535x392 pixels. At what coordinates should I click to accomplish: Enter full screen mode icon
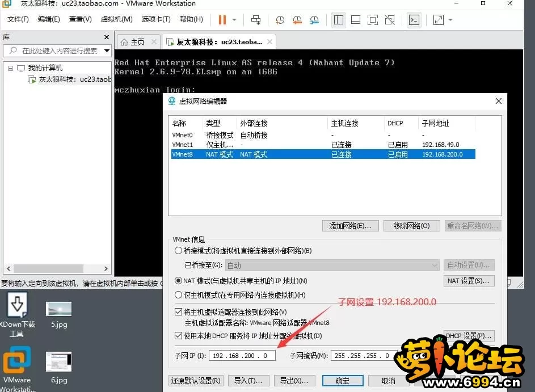pos(373,20)
